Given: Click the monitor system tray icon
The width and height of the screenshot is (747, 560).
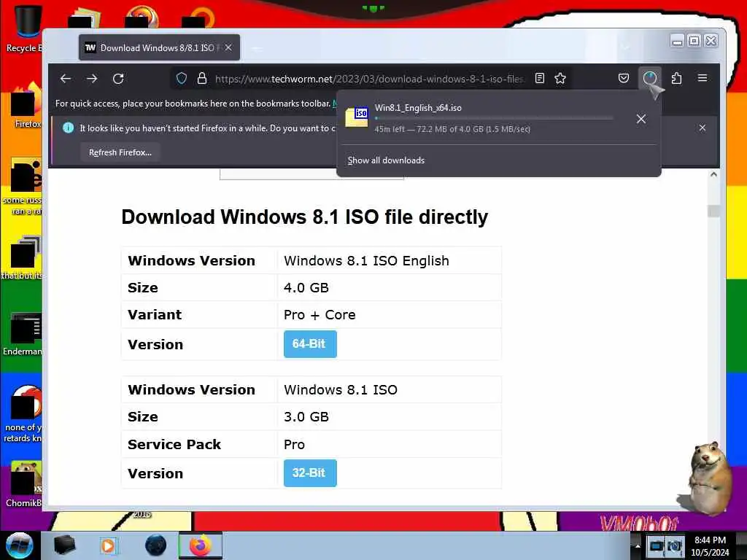Looking at the screenshot, I should (656, 545).
